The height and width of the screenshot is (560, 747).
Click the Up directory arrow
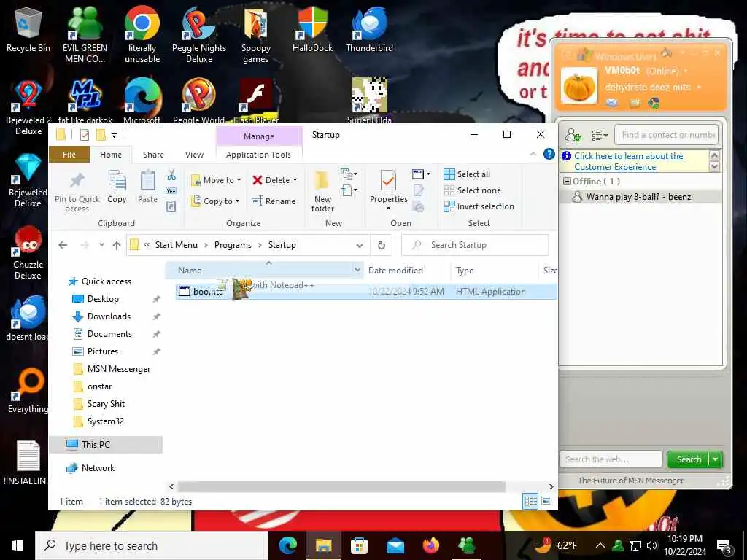click(117, 245)
